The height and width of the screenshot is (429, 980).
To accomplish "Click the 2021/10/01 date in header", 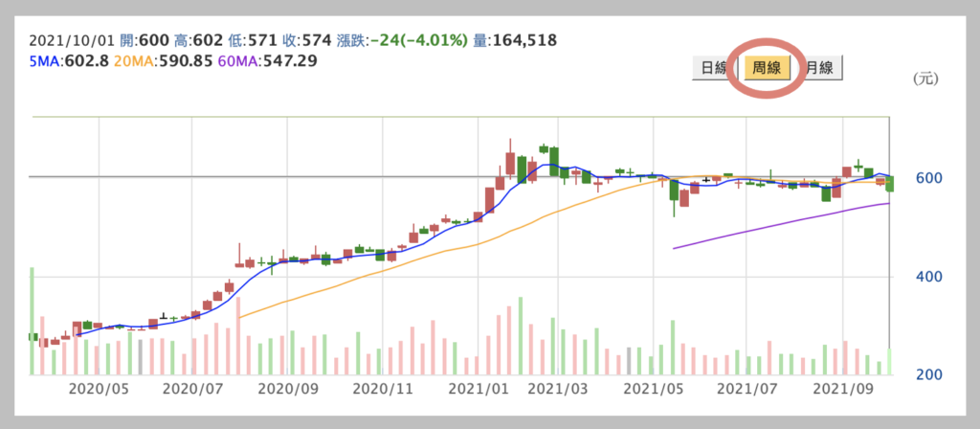I will coord(70,40).
